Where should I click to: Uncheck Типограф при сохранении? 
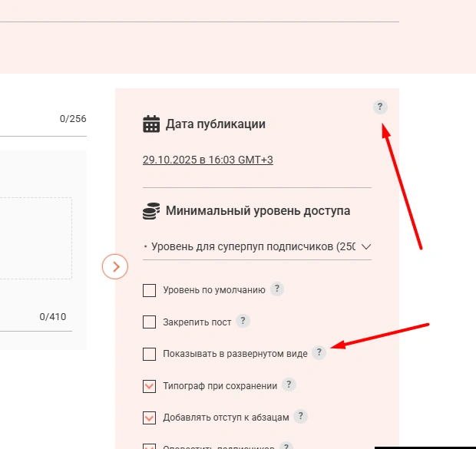pyautogui.click(x=150, y=386)
